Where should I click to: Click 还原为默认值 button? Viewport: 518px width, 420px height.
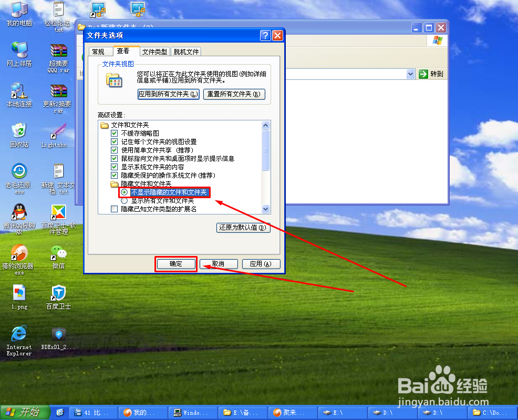tap(243, 228)
